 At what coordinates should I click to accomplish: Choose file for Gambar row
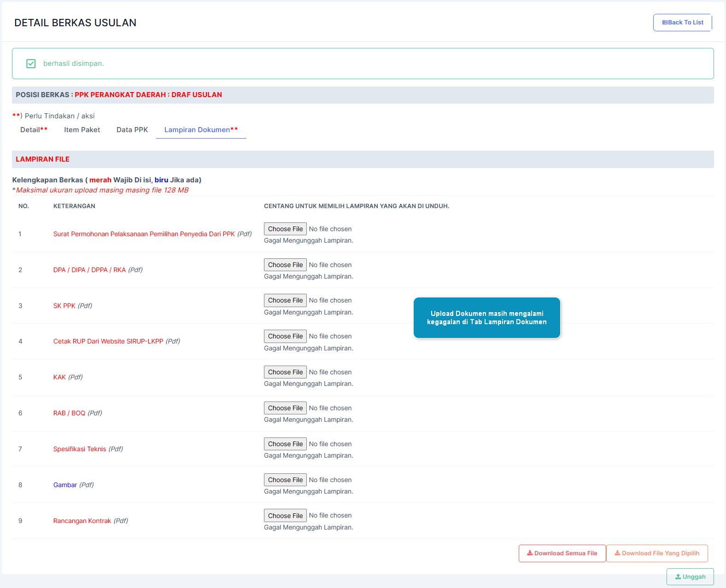[x=285, y=480]
